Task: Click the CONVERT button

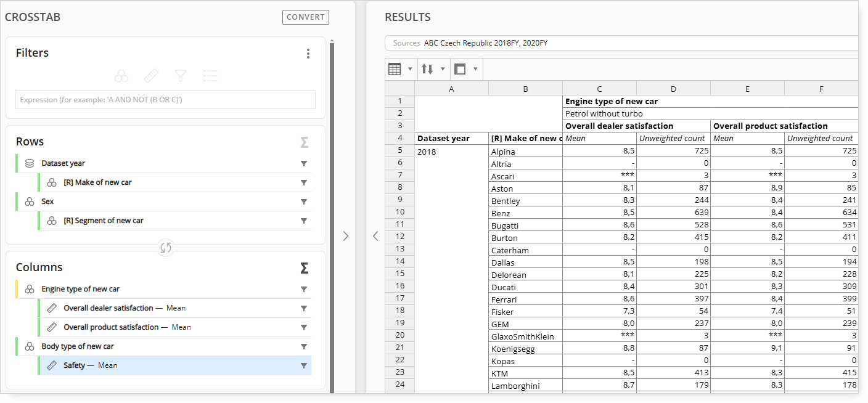Action: tap(306, 17)
